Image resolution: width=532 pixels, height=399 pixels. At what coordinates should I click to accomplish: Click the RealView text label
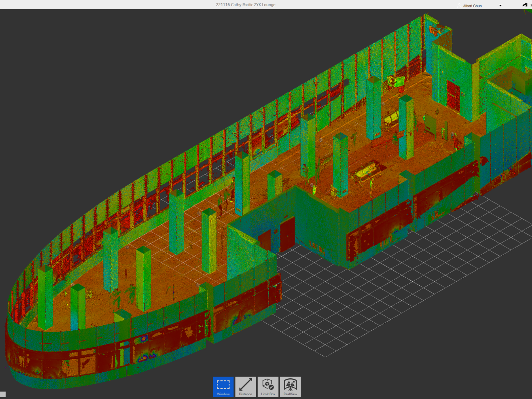point(290,394)
